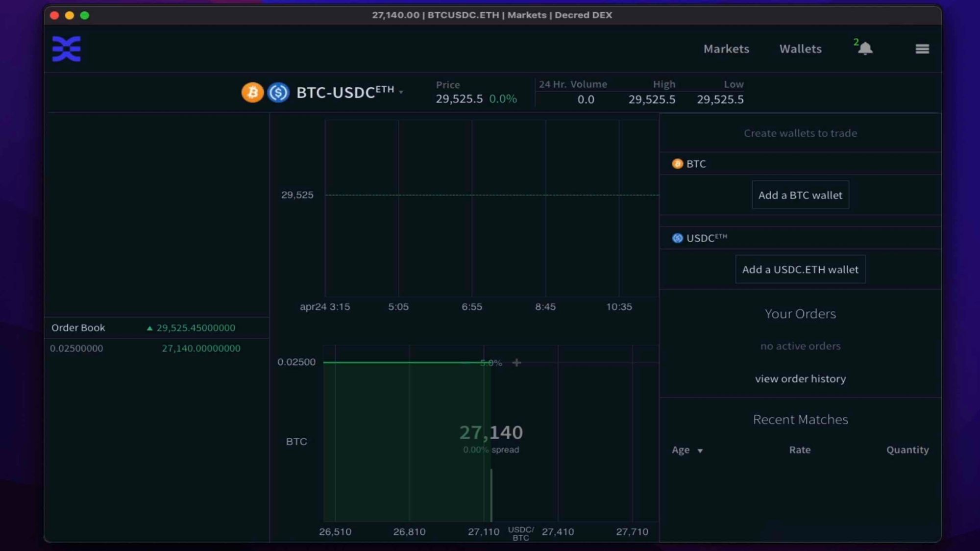Screen dimensions: 980x551
Task: Click the small USDC icon in wallet panel
Action: (x=678, y=238)
